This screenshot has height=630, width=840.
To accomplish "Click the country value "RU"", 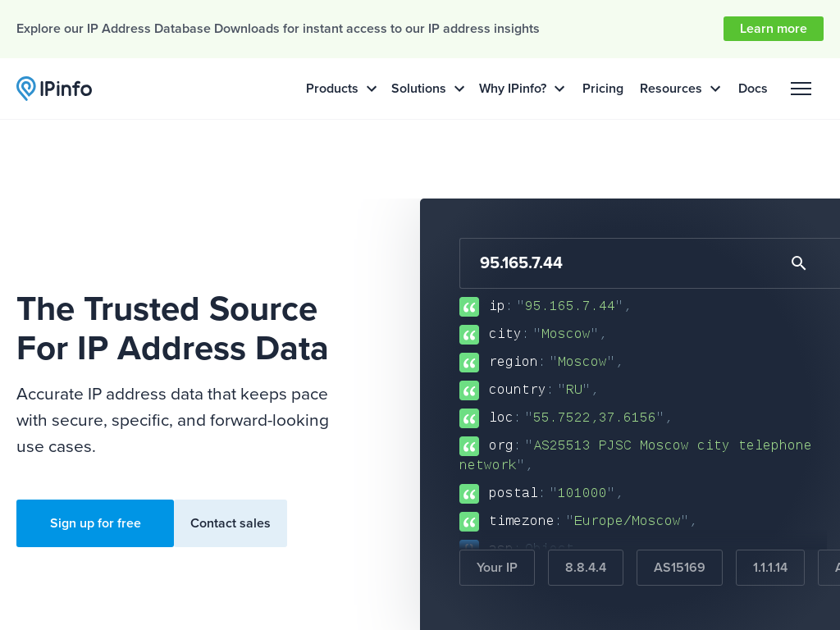I will (x=573, y=390).
